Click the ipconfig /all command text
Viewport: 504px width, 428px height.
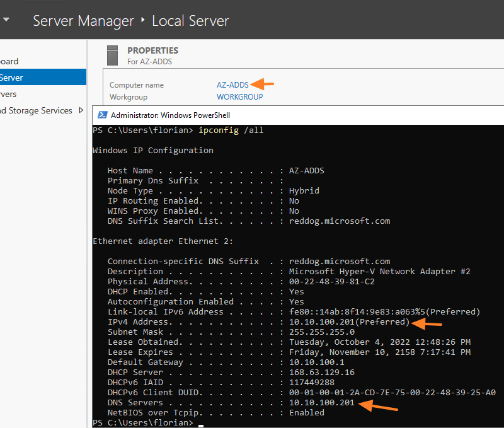(x=231, y=130)
